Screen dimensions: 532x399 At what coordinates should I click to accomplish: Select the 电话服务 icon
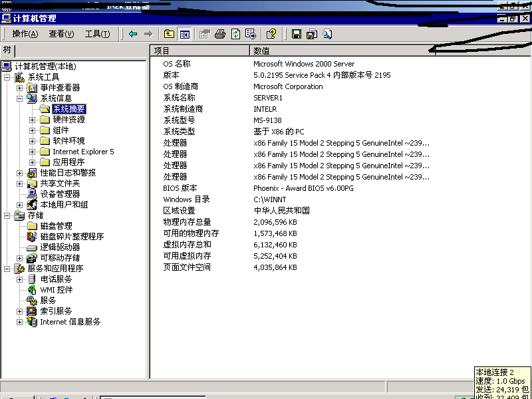point(32,279)
